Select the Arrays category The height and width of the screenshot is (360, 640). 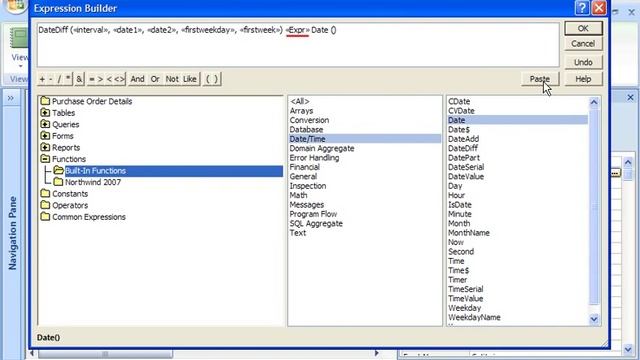click(301, 111)
